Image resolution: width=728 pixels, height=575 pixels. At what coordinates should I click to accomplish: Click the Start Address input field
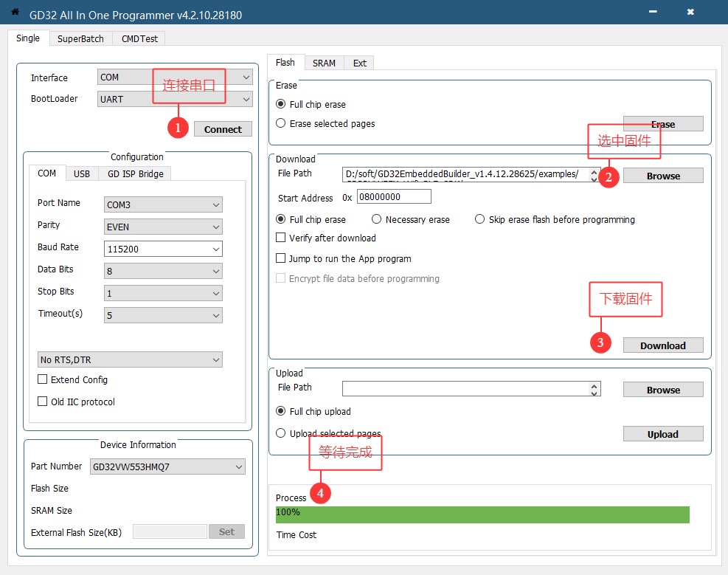pyautogui.click(x=394, y=197)
